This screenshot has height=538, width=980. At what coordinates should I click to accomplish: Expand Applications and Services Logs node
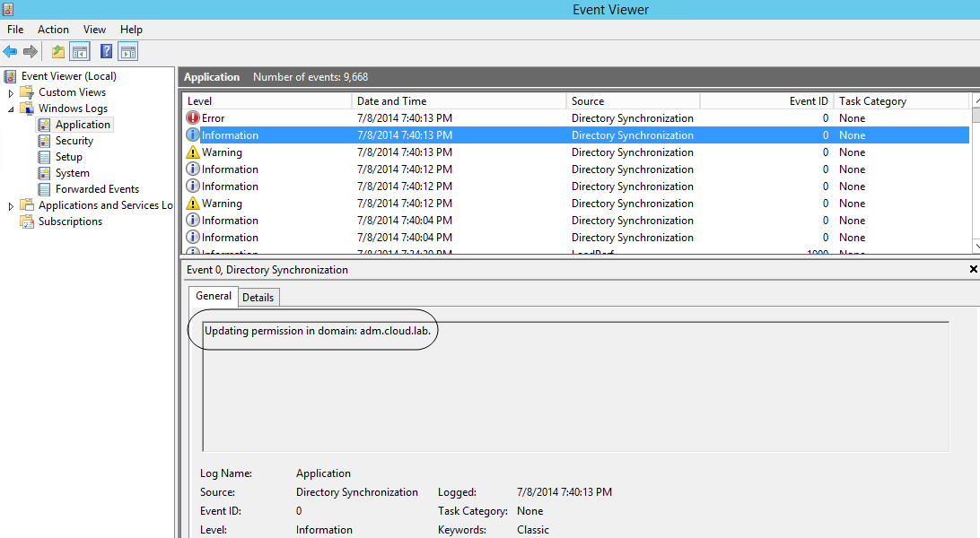coord(11,206)
